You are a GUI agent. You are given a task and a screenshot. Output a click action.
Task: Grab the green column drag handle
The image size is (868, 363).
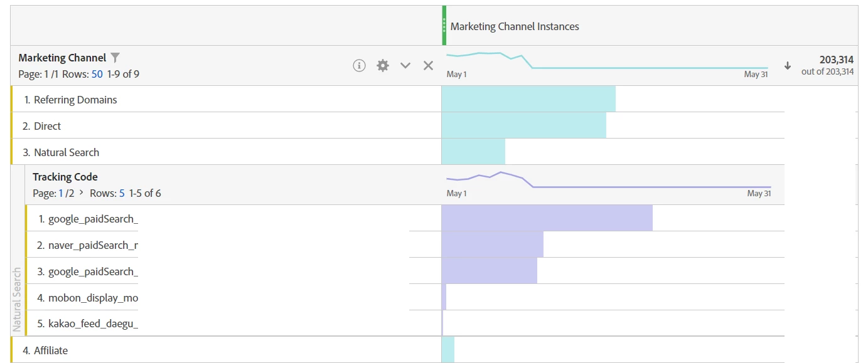[444, 26]
